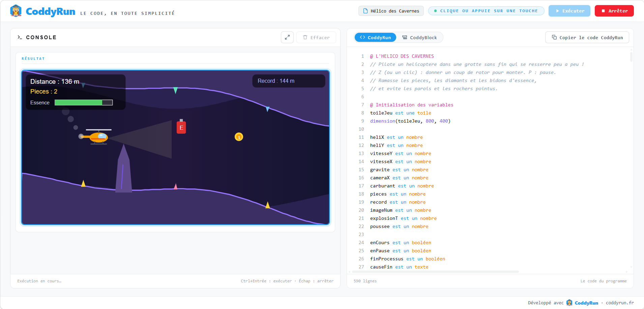This screenshot has height=309, width=644.
Task: Click the Essence fuel gauge bar
Action: pyautogui.click(x=84, y=103)
